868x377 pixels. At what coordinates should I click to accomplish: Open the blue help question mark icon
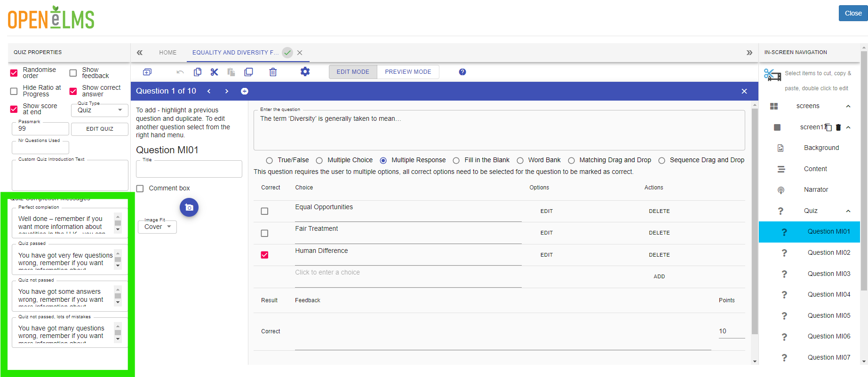pyautogui.click(x=462, y=72)
